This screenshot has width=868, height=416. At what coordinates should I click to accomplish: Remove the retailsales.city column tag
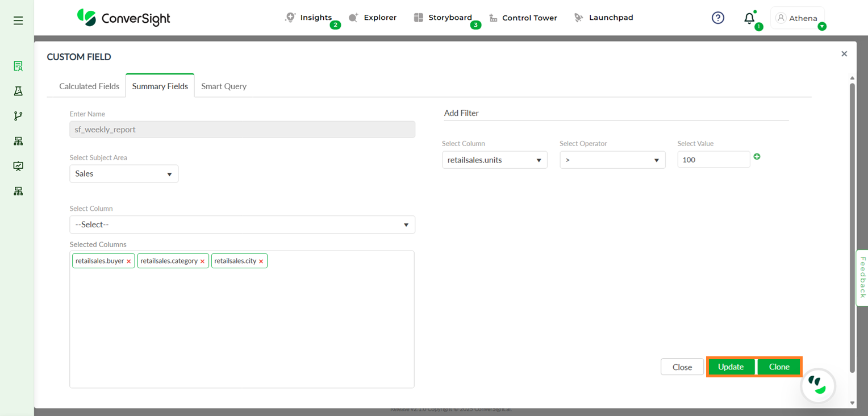pyautogui.click(x=261, y=261)
